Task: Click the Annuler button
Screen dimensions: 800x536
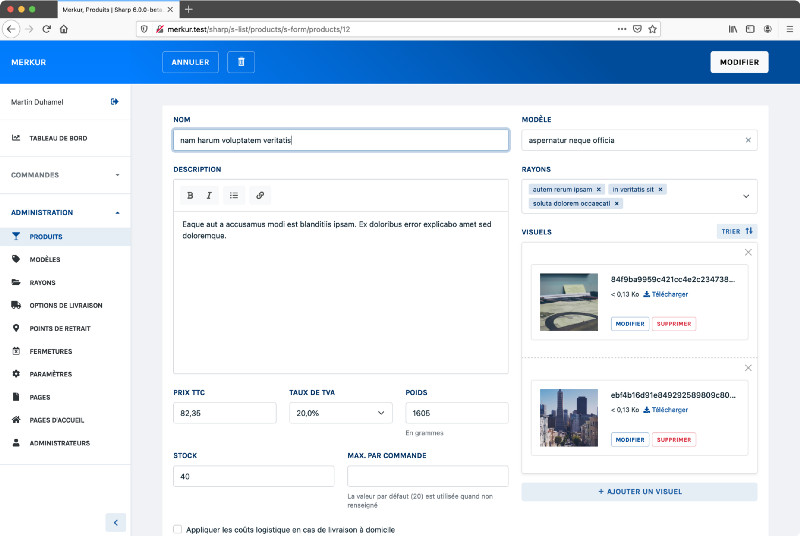Action: tap(190, 62)
